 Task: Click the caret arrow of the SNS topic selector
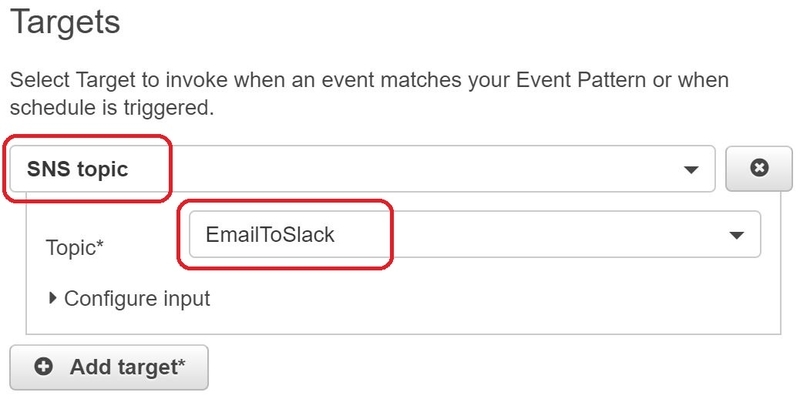[x=691, y=170]
